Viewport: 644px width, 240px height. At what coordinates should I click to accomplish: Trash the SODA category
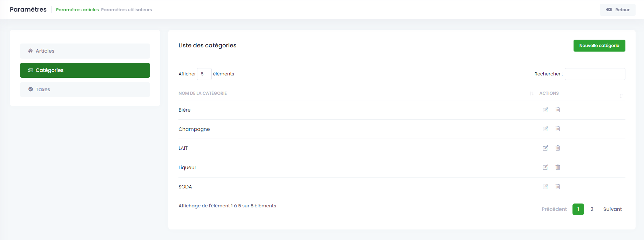point(557,187)
